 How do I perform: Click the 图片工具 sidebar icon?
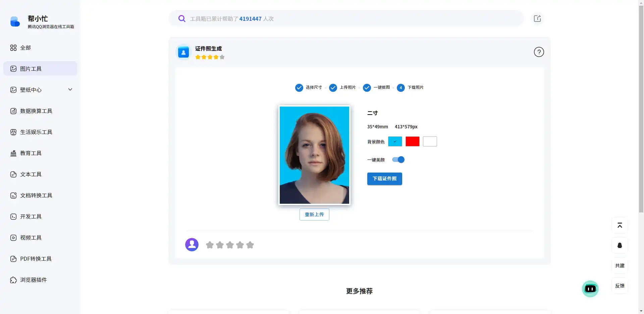13,69
